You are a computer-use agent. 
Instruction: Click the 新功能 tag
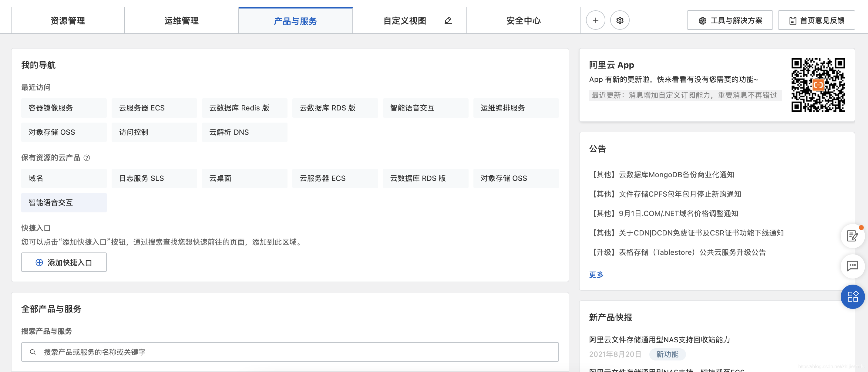pyautogui.click(x=667, y=354)
